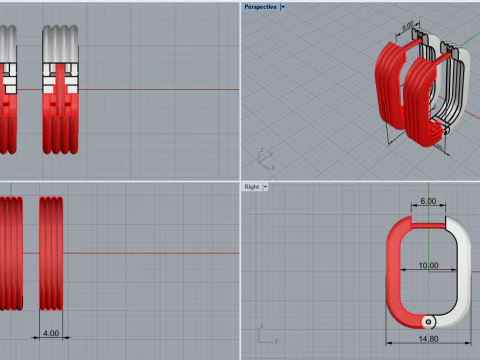Select the 14.80 dimension in Right view
The height and width of the screenshot is (360, 480).
pyautogui.click(x=428, y=339)
